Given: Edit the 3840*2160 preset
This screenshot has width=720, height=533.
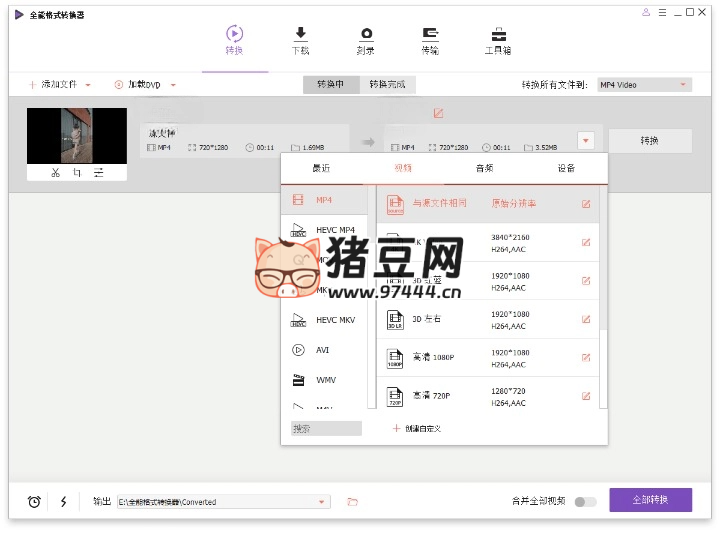Looking at the screenshot, I should (x=586, y=242).
